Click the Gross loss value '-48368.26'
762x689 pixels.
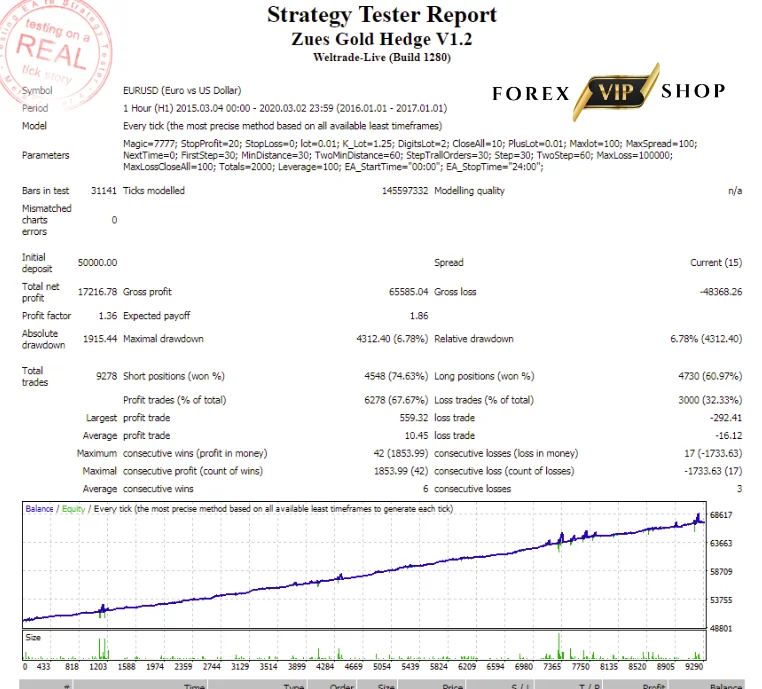point(721,292)
